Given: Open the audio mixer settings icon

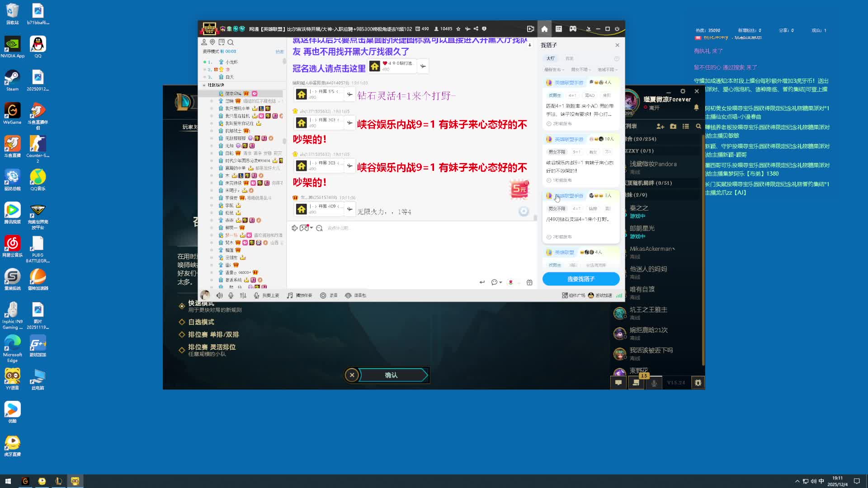Looking at the screenshot, I should click(x=243, y=296).
